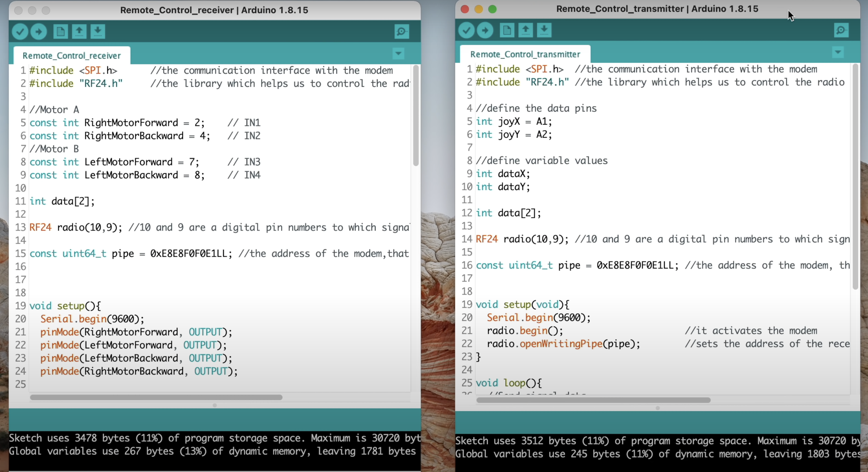Click Open sketch icon in receiver window
The width and height of the screenshot is (868, 472).
pos(79,32)
